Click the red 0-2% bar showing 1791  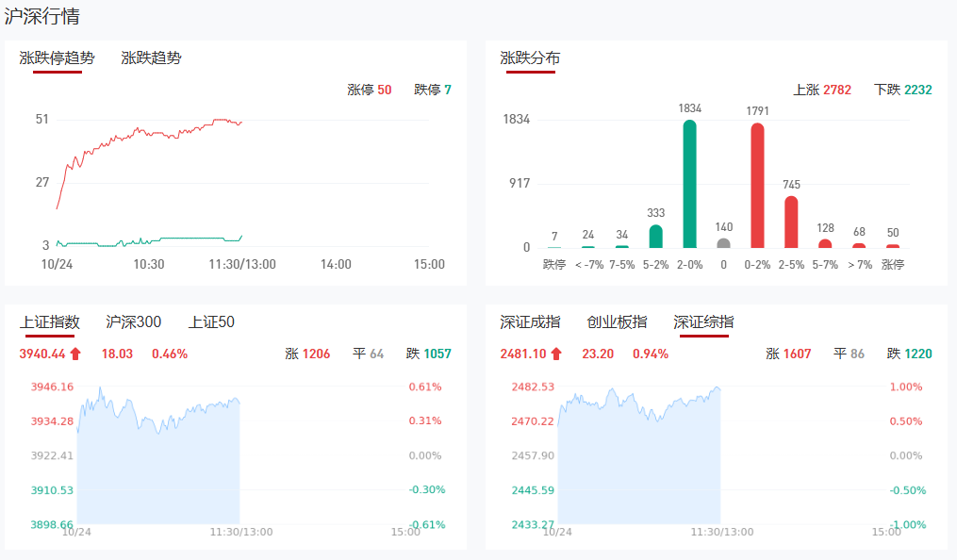[x=757, y=186]
